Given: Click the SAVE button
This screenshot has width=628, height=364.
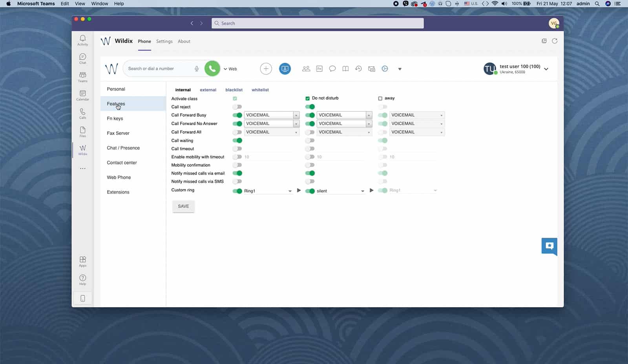Looking at the screenshot, I should [183, 206].
